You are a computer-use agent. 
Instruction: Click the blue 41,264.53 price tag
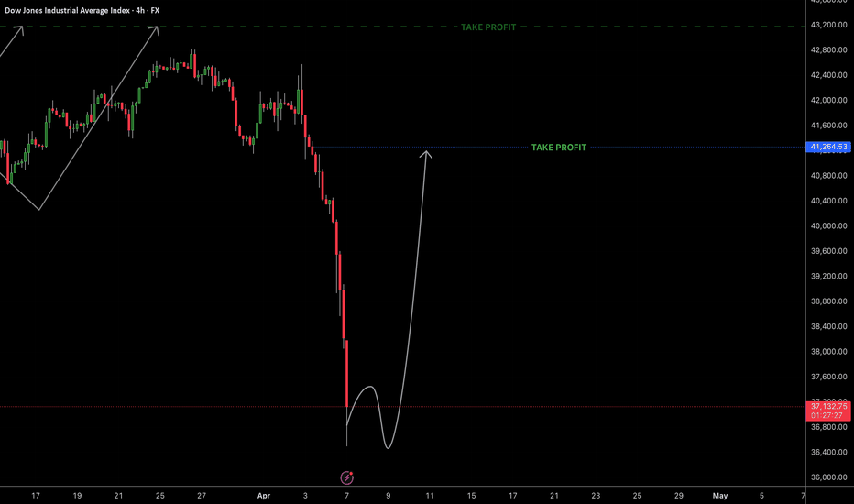click(x=827, y=147)
